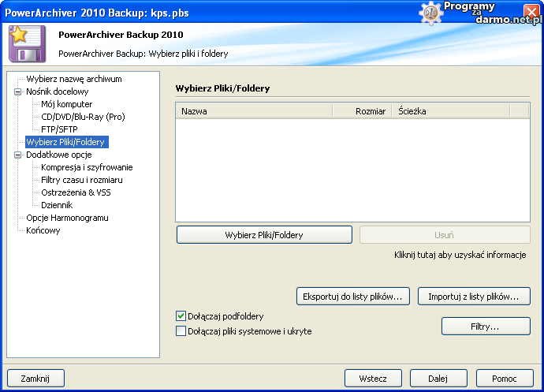Open Mój komputer destination option
This screenshot has height=392, width=544.
[x=66, y=104]
